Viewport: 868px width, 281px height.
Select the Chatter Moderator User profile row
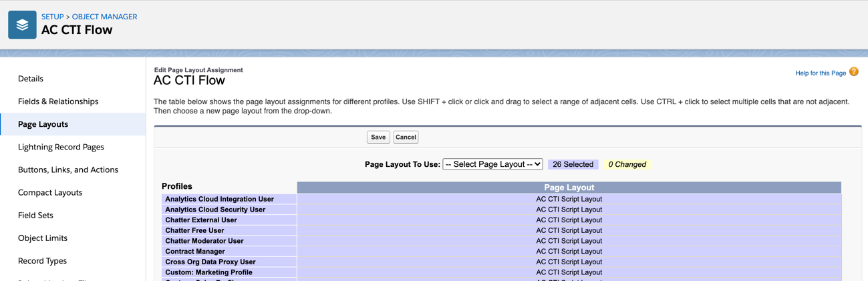click(229, 241)
